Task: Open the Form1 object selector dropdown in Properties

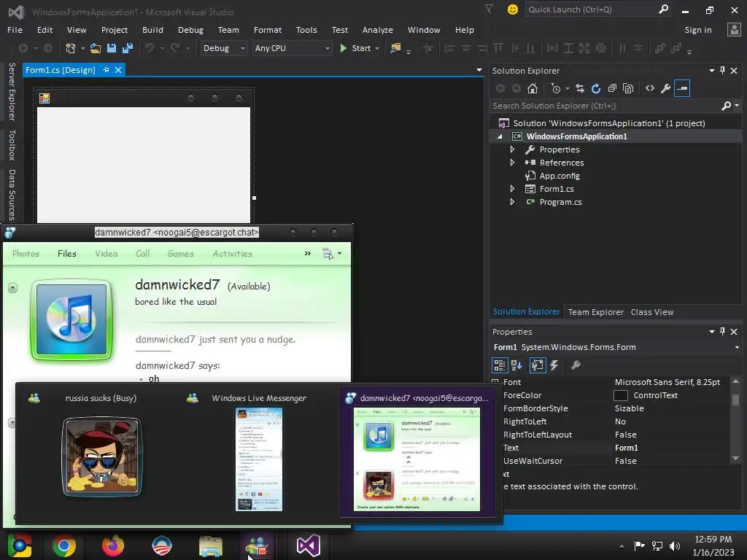Action: coord(737,347)
